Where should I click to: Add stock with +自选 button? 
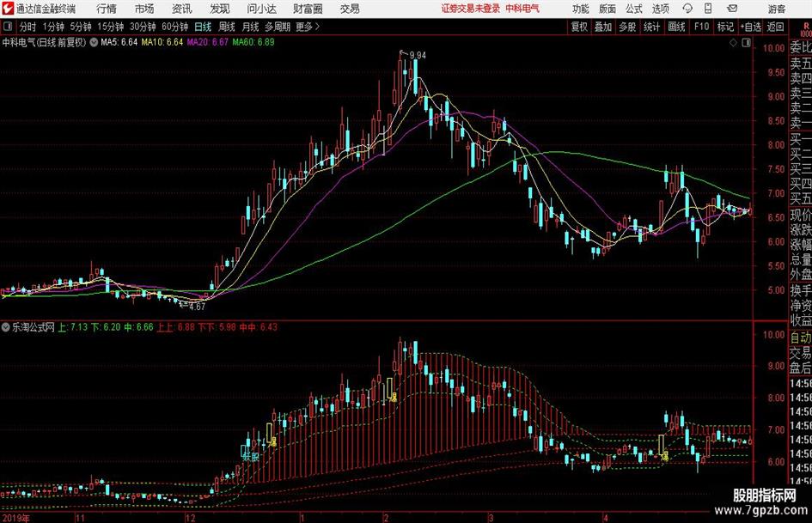750,27
